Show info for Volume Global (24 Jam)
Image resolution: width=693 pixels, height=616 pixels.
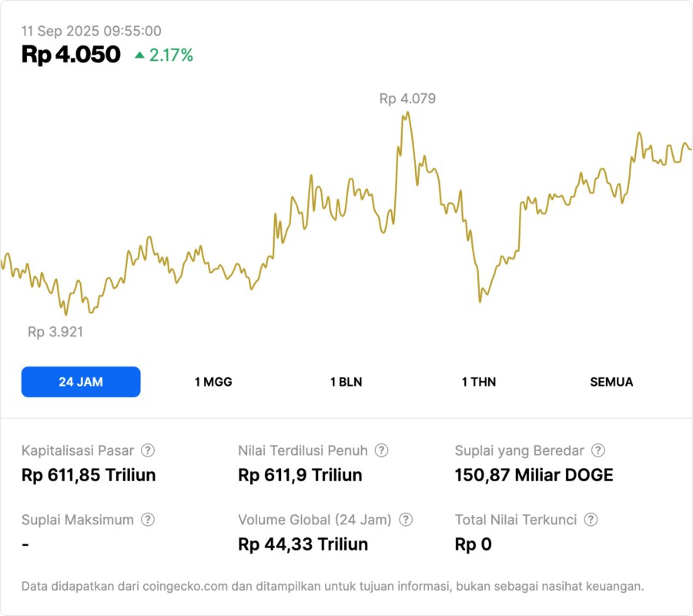[x=406, y=520]
